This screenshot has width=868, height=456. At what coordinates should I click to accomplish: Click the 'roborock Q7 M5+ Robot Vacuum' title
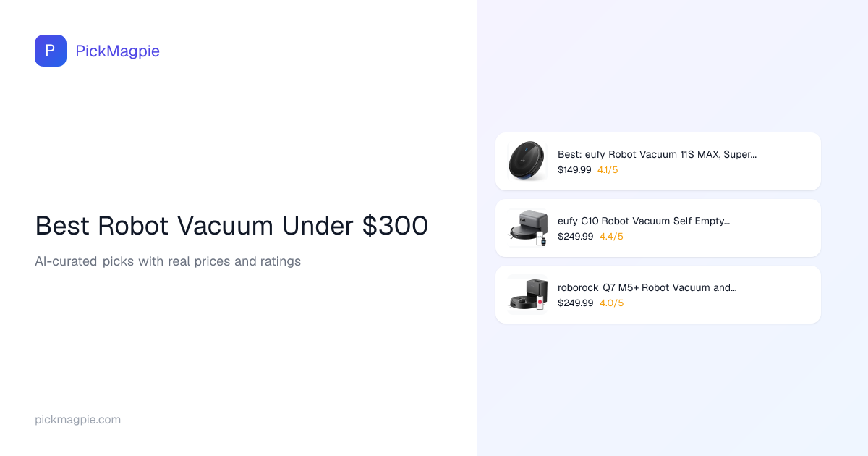click(x=647, y=287)
